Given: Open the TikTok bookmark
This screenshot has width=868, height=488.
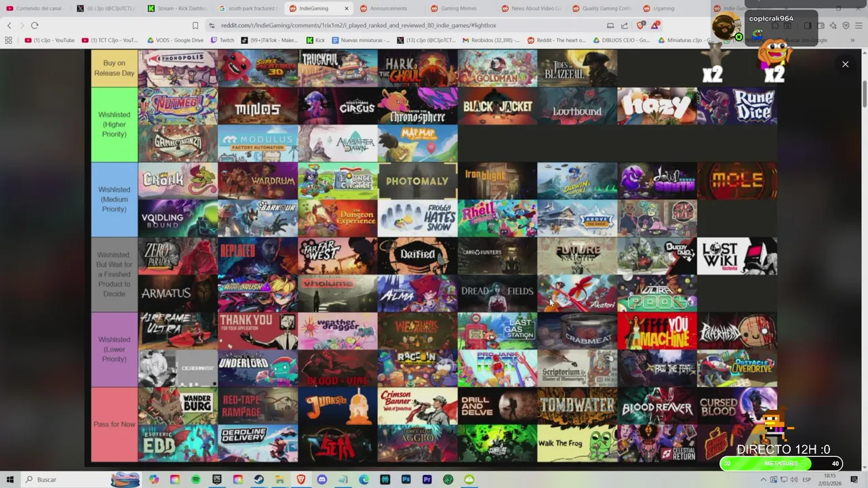Looking at the screenshot, I should (x=269, y=40).
